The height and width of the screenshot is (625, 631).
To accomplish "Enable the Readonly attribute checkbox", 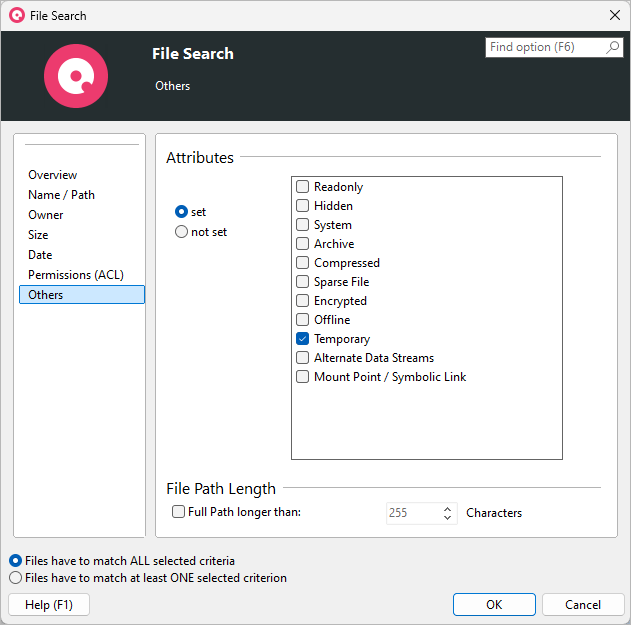I will pyautogui.click(x=303, y=187).
